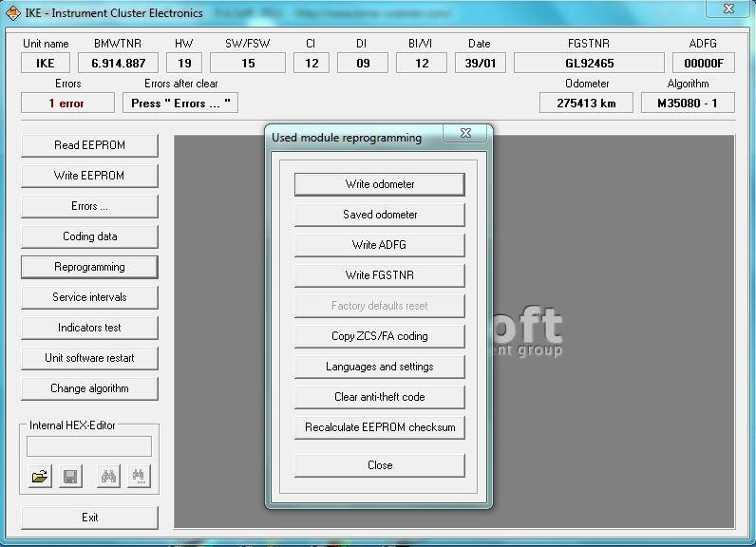Click Recalculate EEPROM checksum
This screenshot has height=547, width=756.
pyautogui.click(x=380, y=427)
